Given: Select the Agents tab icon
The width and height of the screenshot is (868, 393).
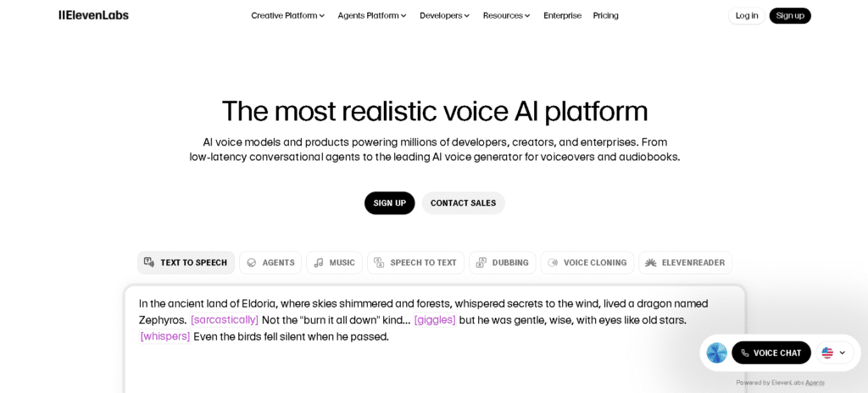Looking at the screenshot, I should [x=251, y=263].
